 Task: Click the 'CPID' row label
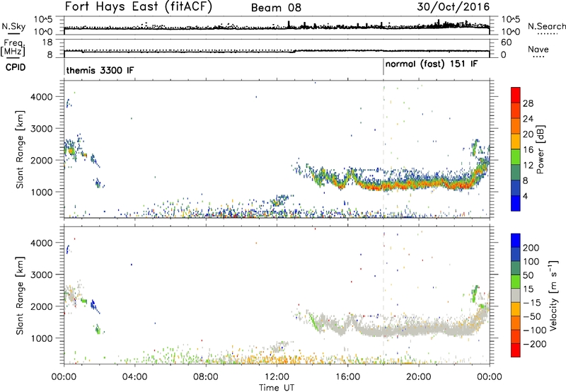[x=16, y=67]
